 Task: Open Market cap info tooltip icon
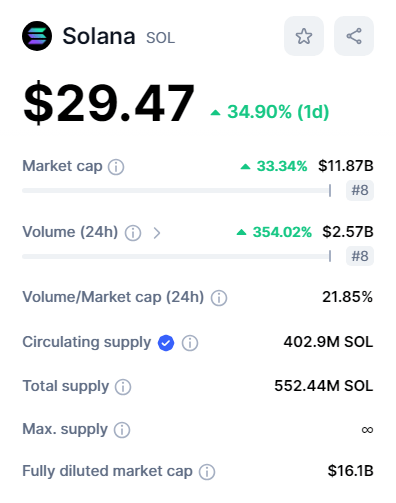click(116, 167)
